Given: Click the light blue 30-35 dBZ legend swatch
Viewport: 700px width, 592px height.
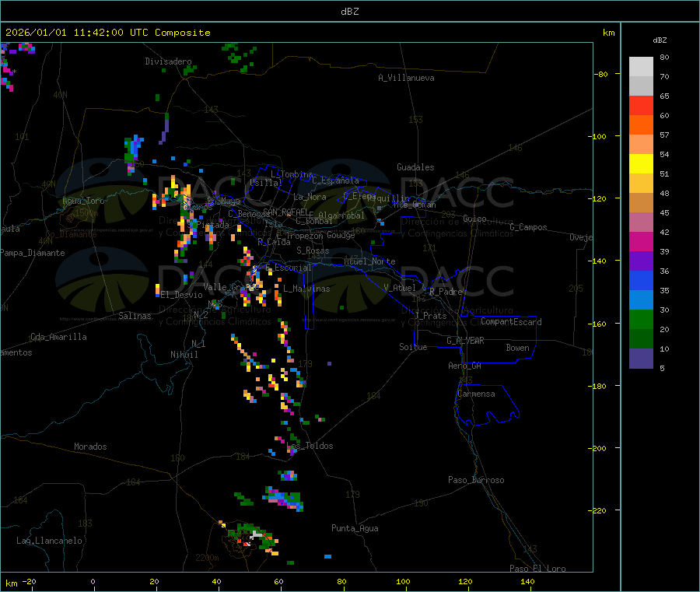Looking at the screenshot, I should [641, 300].
